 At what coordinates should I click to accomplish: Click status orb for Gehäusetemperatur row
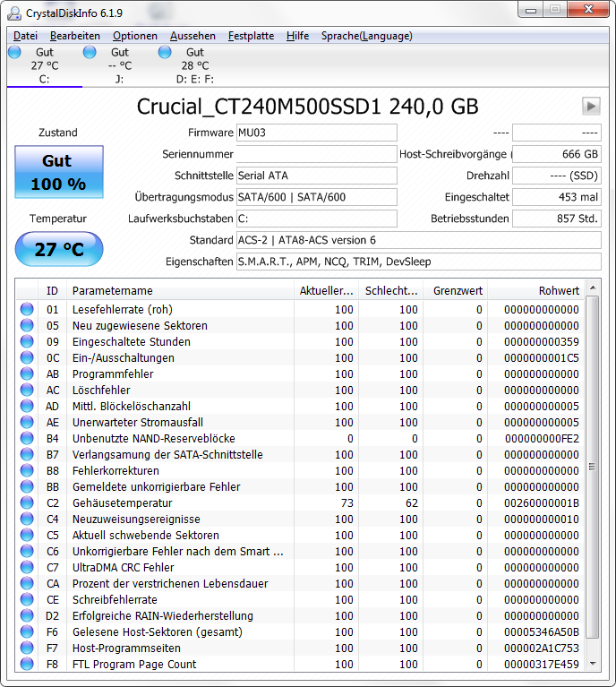click(27, 503)
